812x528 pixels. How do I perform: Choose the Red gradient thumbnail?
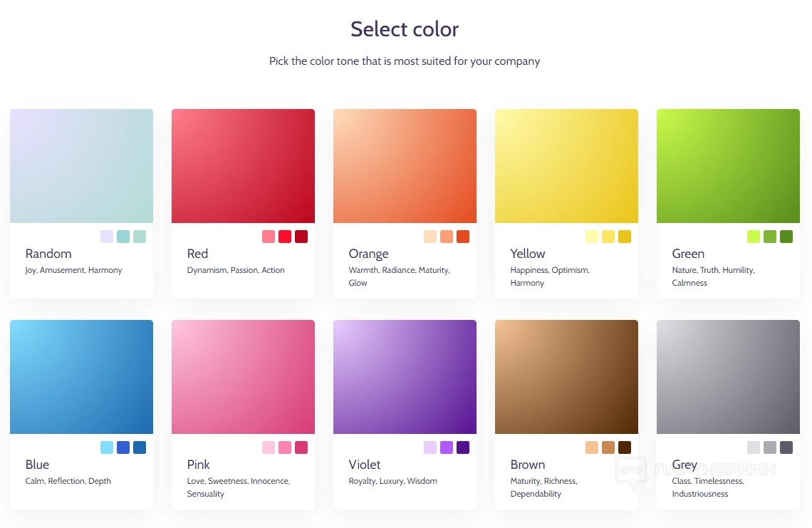pyautogui.click(x=243, y=166)
